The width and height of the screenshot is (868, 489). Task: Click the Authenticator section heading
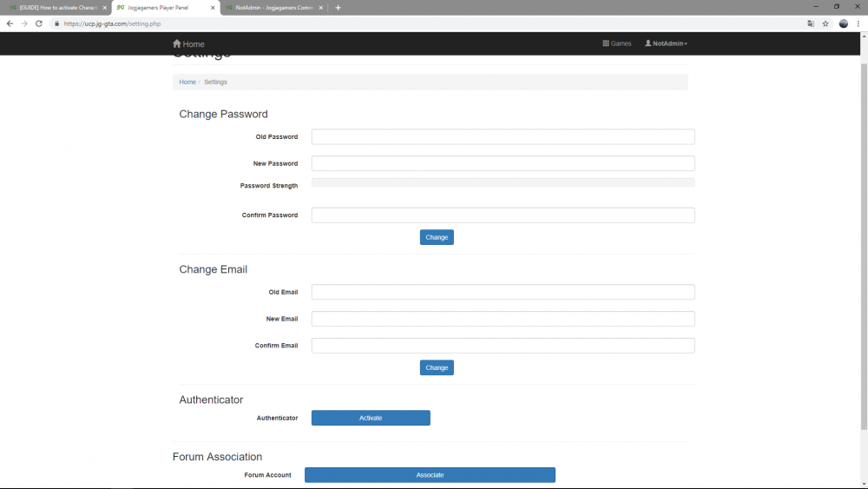click(x=211, y=400)
